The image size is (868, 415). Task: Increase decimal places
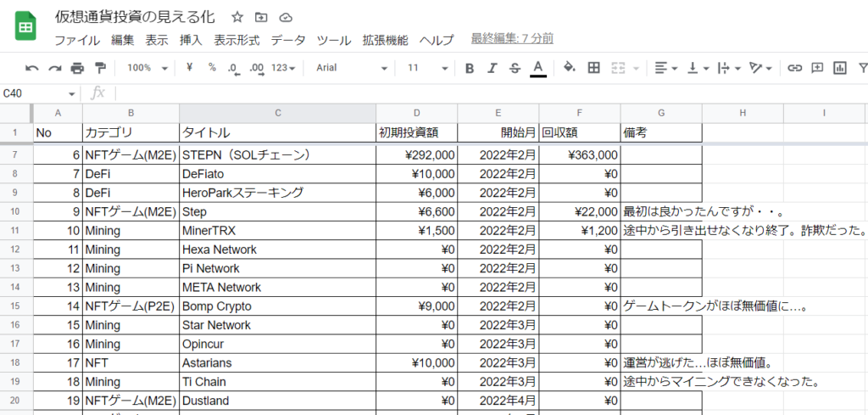pyautogui.click(x=256, y=68)
